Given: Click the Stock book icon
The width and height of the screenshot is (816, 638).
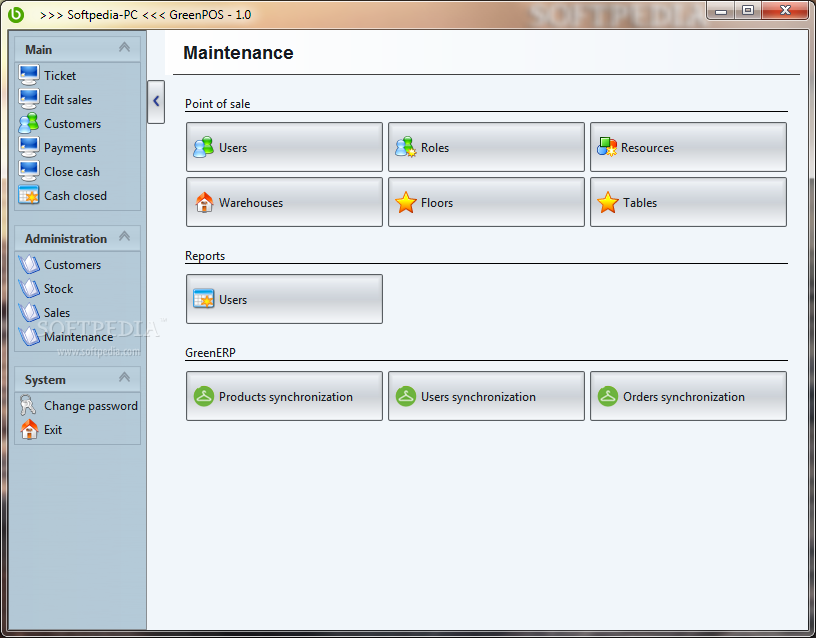Looking at the screenshot, I should pos(29,288).
